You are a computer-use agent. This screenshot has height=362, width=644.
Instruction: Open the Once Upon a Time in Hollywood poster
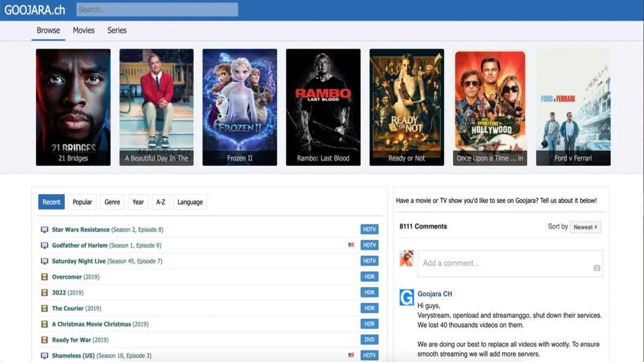coord(490,107)
